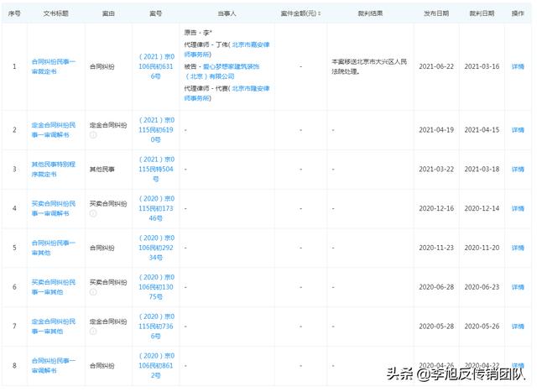537x392 pixels.
Task: Open case number (2020)京0115民初17346号
Action: 156,208
